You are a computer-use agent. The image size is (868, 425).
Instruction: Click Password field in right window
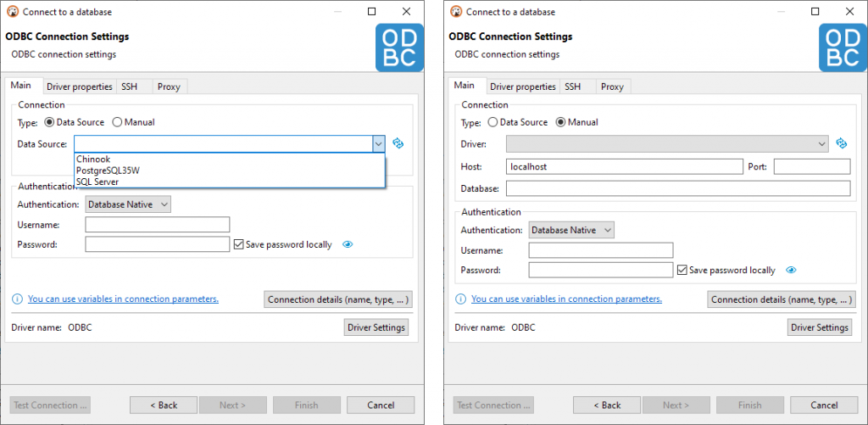coord(601,271)
